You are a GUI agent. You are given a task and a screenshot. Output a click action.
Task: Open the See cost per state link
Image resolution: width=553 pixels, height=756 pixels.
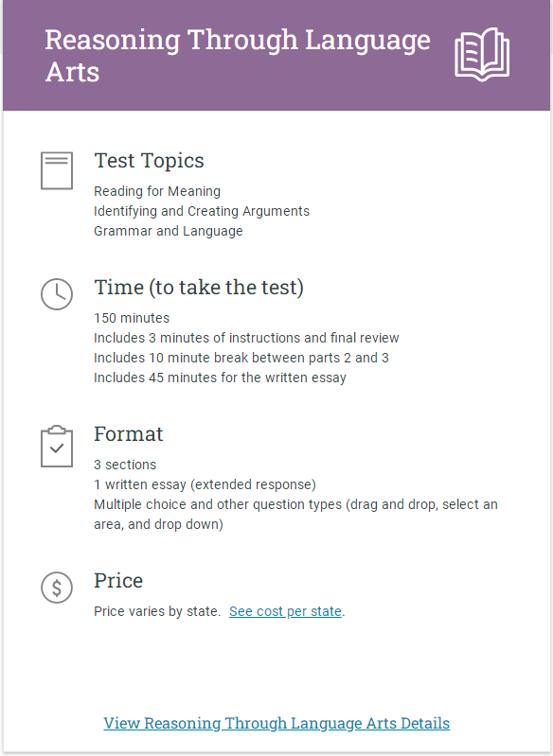click(x=285, y=611)
